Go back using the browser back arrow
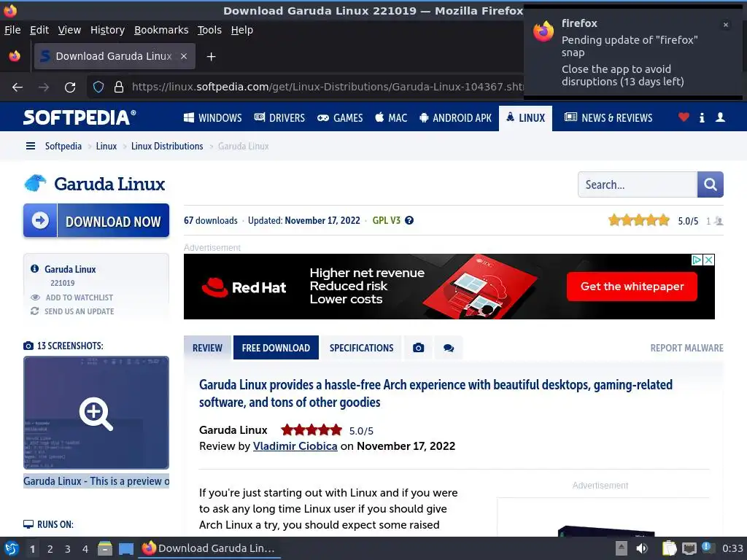The image size is (747, 560). (18, 87)
